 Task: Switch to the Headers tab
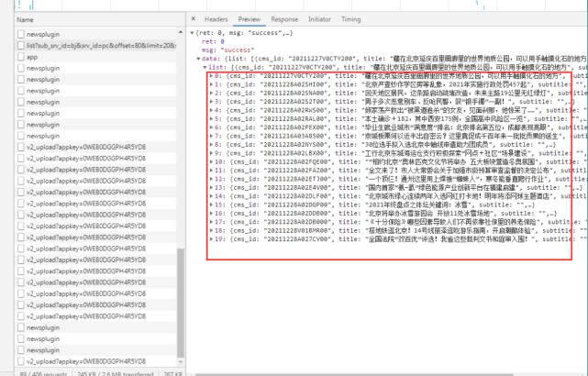(x=216, y=19)
